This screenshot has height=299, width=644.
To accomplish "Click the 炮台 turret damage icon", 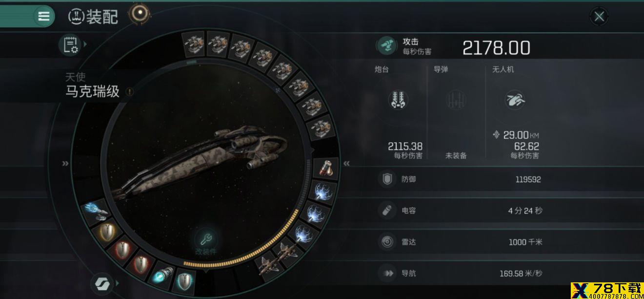I will [398, 100].
